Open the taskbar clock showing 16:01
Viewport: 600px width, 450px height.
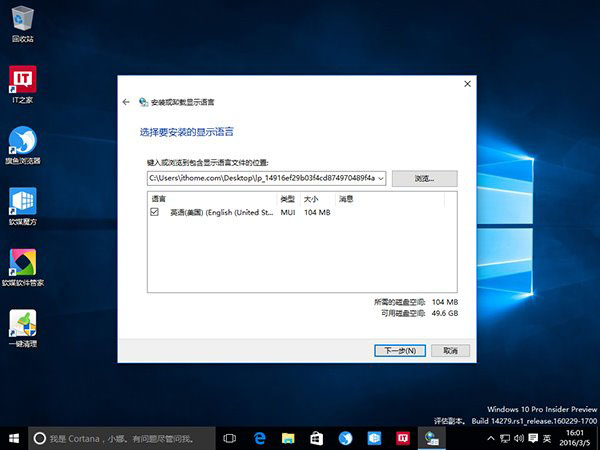pos(576,439)
